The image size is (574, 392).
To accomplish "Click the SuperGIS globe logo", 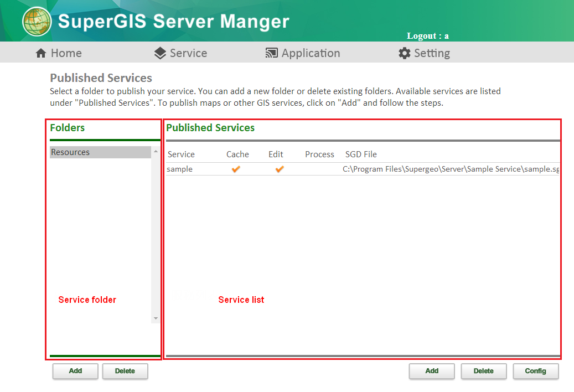I will point(37,21).
